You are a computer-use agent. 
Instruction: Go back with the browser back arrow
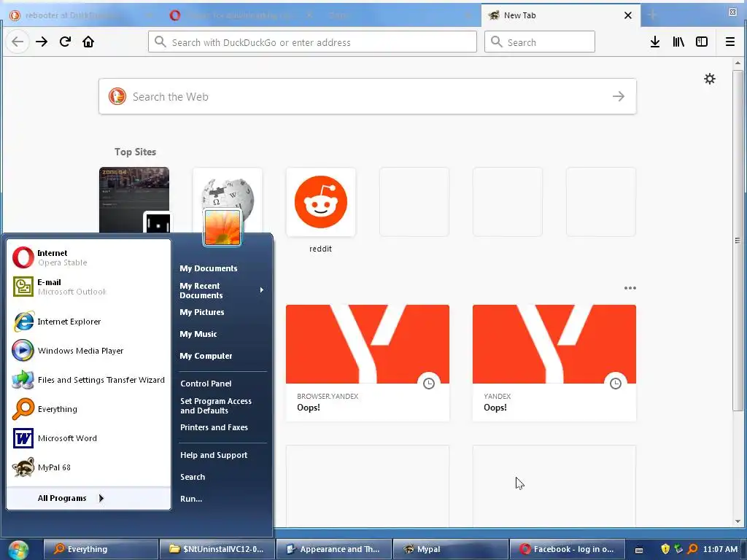[x=18, y=42]
